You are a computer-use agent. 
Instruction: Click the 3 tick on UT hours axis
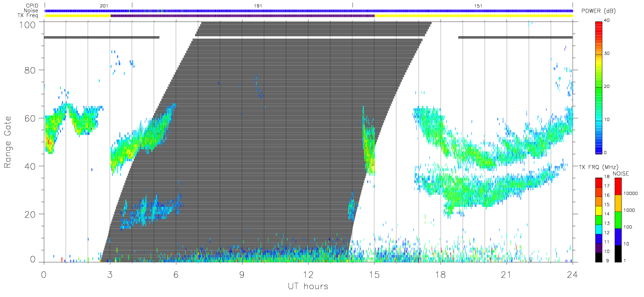point(110,274)
